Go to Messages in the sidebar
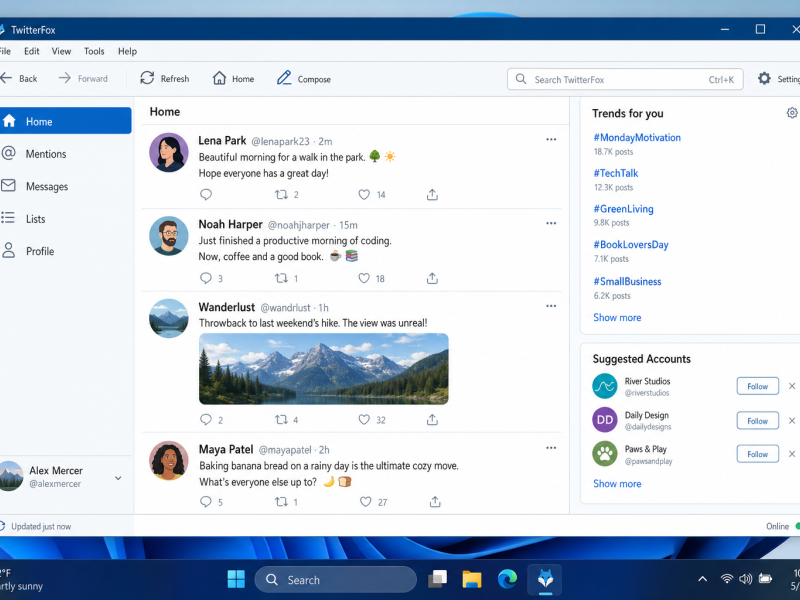This screenshot has height=600, width=800. (x=65, y=186)
